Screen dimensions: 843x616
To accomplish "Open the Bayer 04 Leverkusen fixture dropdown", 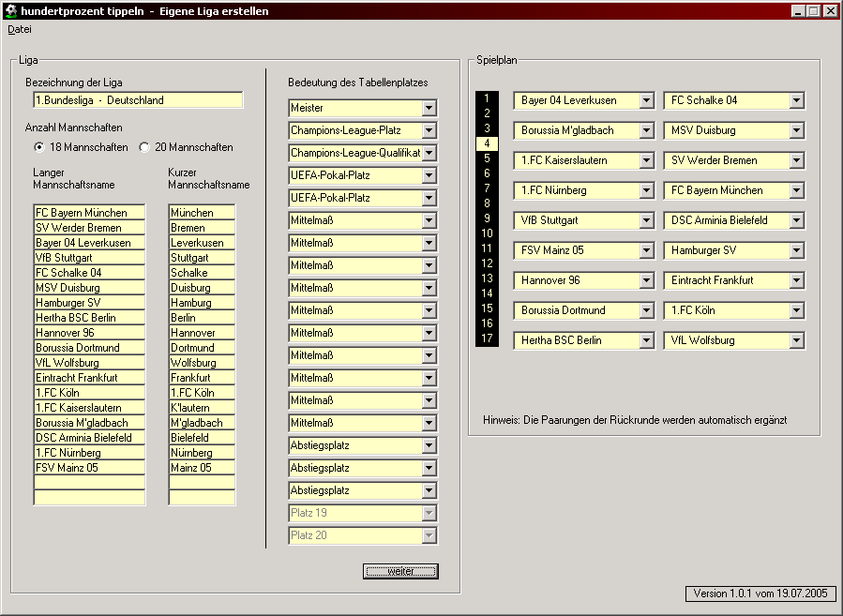I will coord(646,100).
